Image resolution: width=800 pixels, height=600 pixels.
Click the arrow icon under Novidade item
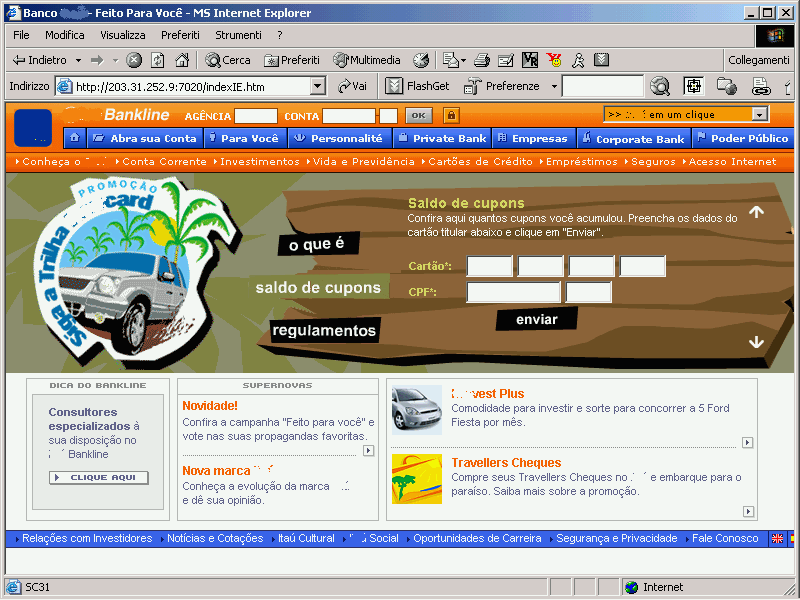(368, 451)
